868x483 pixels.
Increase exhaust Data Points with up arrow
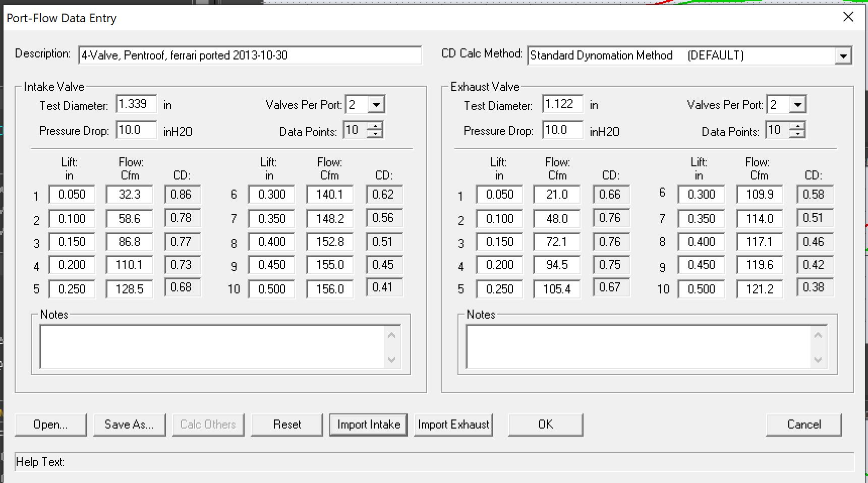(797, 126)
